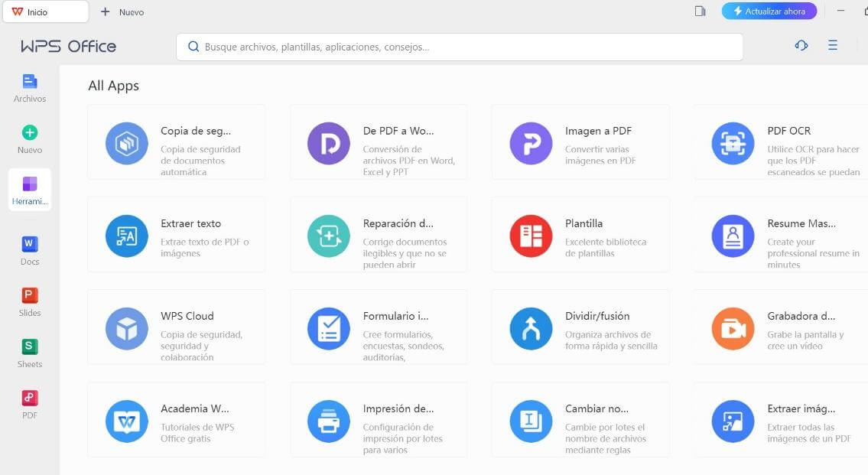868x475 pixels.
Task: Click "Extrae texto de PDF o imágenes" description
Action: 205,248
